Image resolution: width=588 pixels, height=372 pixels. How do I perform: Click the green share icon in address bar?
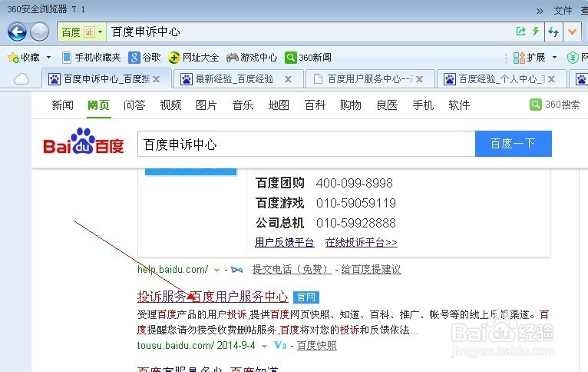coord(520,32)
